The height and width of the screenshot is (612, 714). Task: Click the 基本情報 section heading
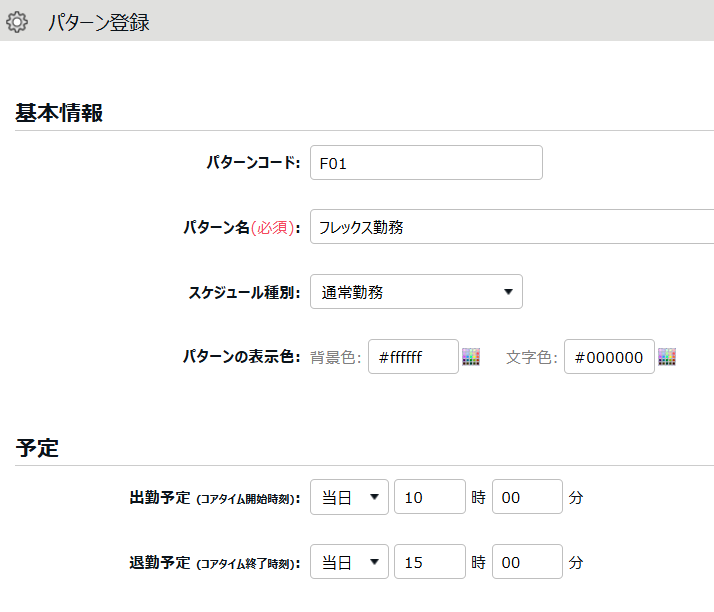tap(59, 113)
